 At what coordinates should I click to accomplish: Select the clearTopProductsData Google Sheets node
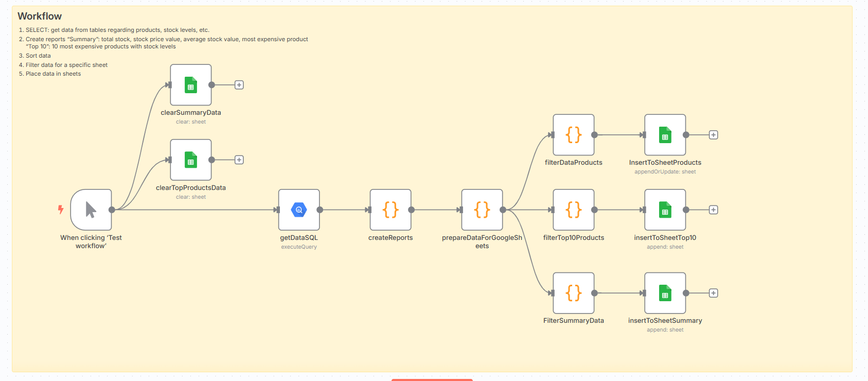(x=191, y=160)
